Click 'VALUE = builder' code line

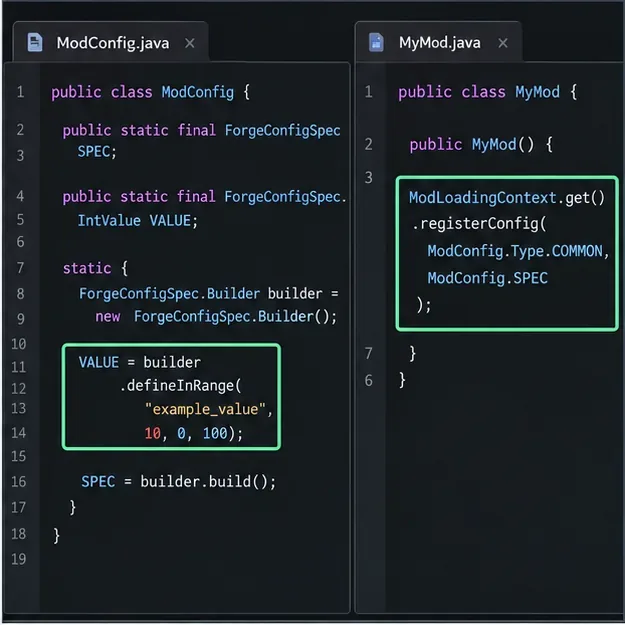140,362
